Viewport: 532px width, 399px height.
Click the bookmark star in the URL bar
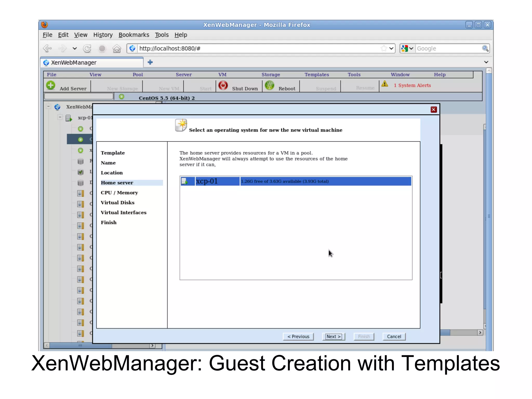click(x=384, y=48)
